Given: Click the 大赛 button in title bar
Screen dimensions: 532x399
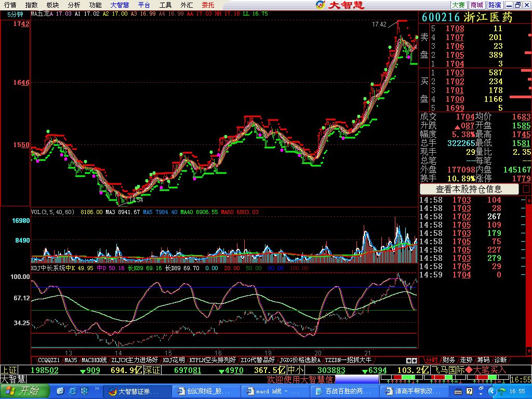Looking at the screenshot, I should coord(459,5).
